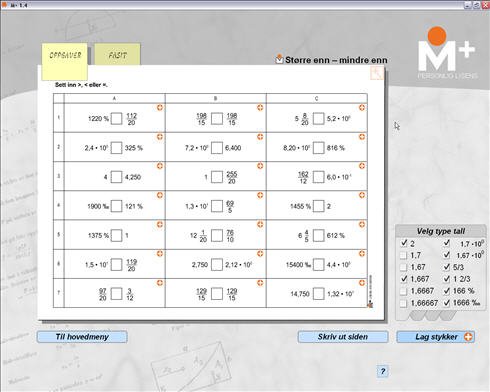Click the magnifier zoom icon on worksheet

(377, 73)
